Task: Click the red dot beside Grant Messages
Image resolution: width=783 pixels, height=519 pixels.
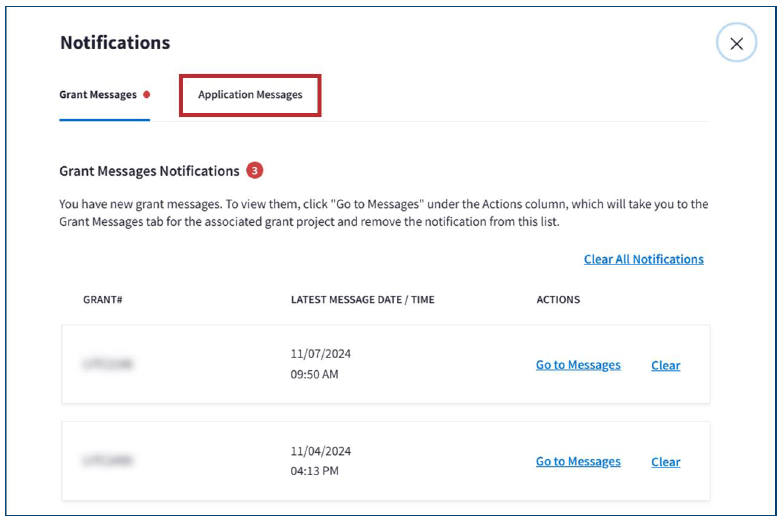Action: 147,95
